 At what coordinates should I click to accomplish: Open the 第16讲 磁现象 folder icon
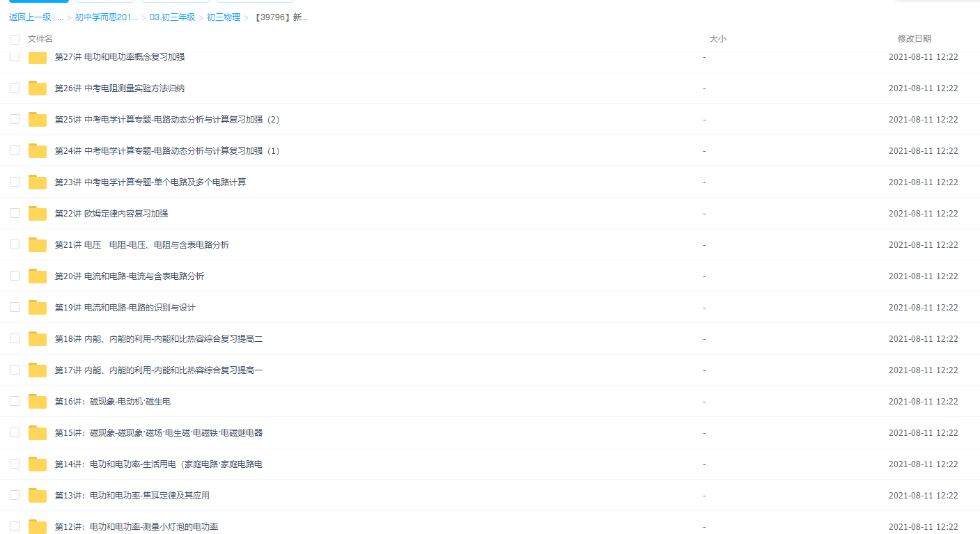tap(37, 402)
